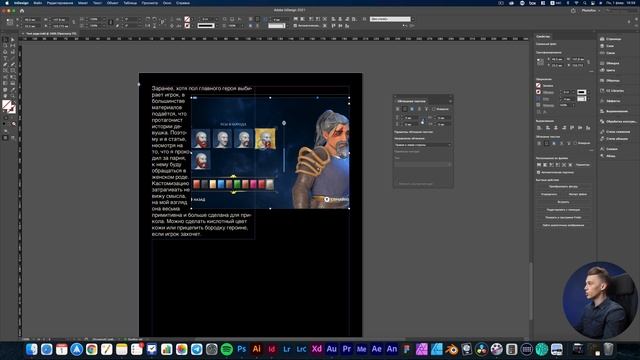Choose wrap around object shape in floating panel
Image resolution: width=640 pixels, height=360 pixels.
point(412,109)
